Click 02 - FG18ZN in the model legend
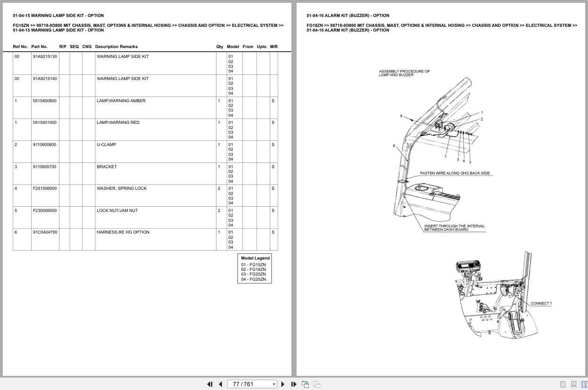588x390 pixels. (x=254, y=269)
